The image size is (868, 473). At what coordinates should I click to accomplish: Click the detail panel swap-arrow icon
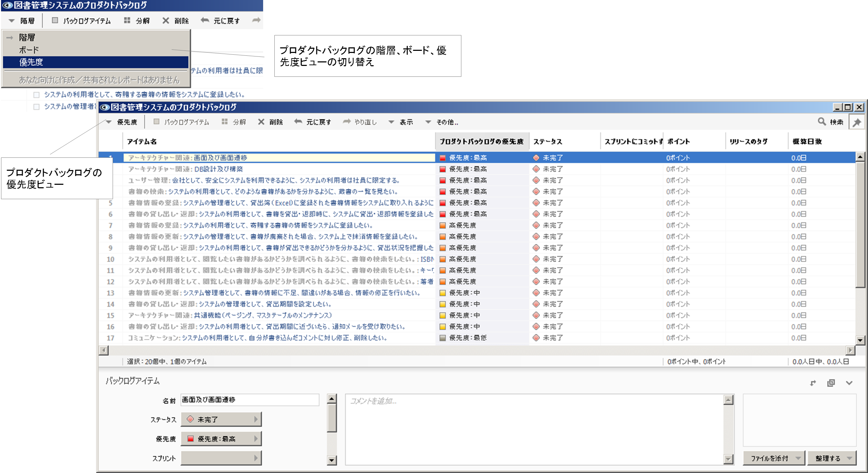click(813, 383)
